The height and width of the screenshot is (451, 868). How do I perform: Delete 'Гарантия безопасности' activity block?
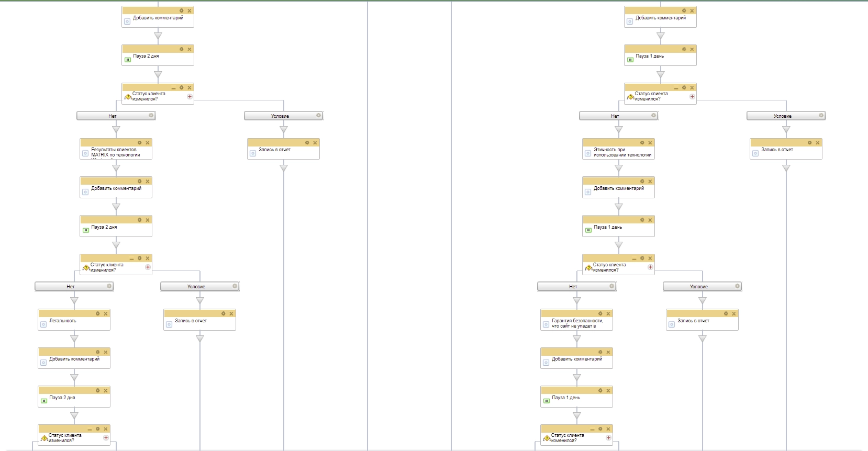(608, 313)
